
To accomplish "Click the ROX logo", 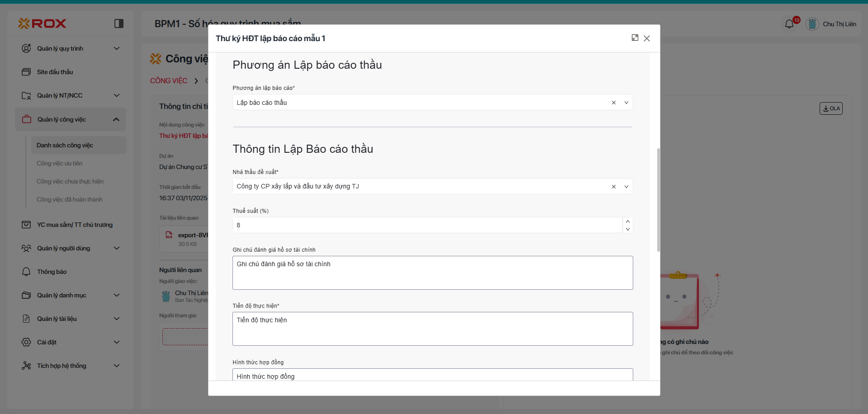I will (x=43, y=24).
